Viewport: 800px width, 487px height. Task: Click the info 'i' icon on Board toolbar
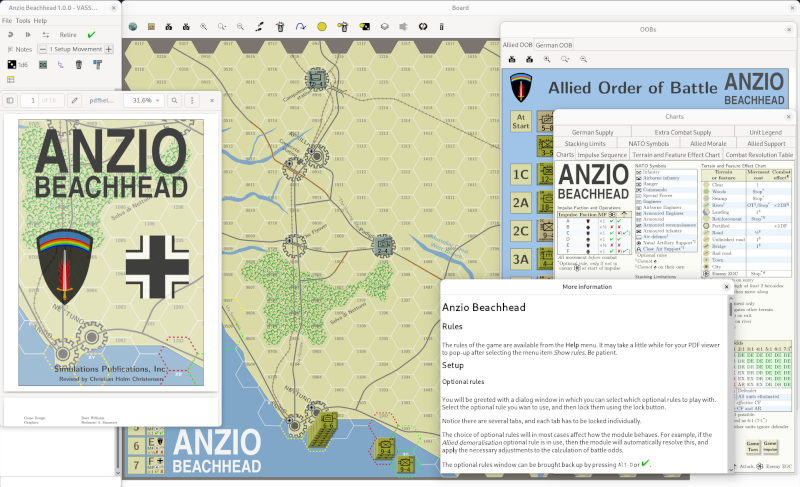tap(442, 27)
